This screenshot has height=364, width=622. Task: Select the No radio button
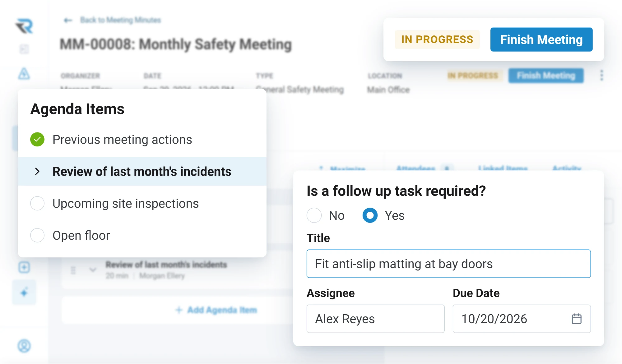click(x=314, y=215)
